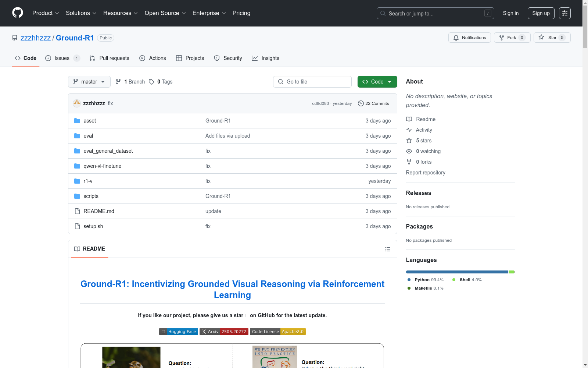
Task: Click the tag icon beside 0 Tags
Action: coord(151,82)
